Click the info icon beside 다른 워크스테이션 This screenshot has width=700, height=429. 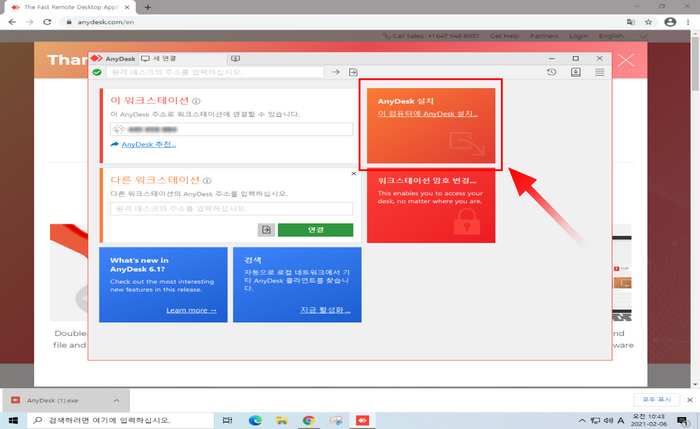point(207,181)
